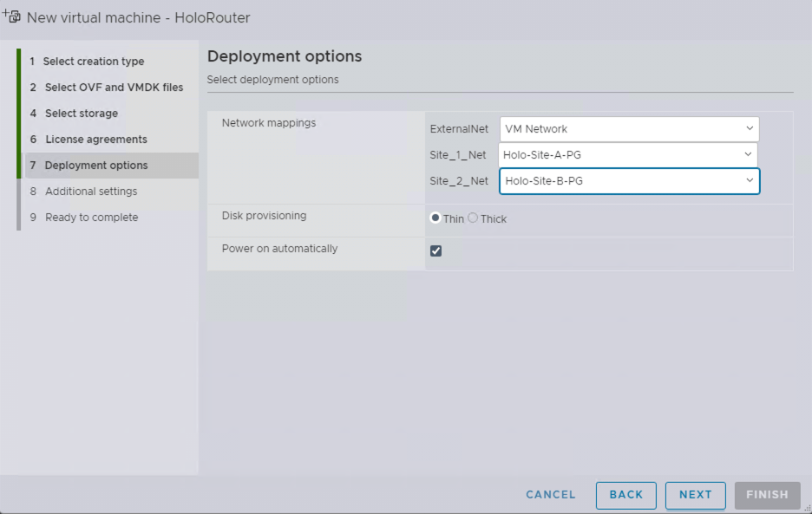
Task: Click the Ready to complete step
Action: pyautogui.click(x=91, y=218)
